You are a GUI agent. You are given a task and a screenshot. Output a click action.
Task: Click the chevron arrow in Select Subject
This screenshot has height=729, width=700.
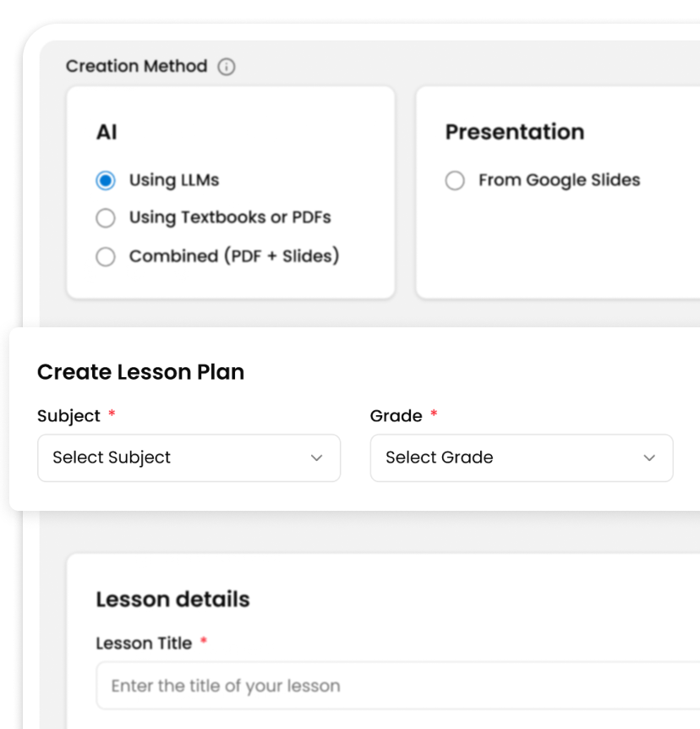tap(316, 458)
